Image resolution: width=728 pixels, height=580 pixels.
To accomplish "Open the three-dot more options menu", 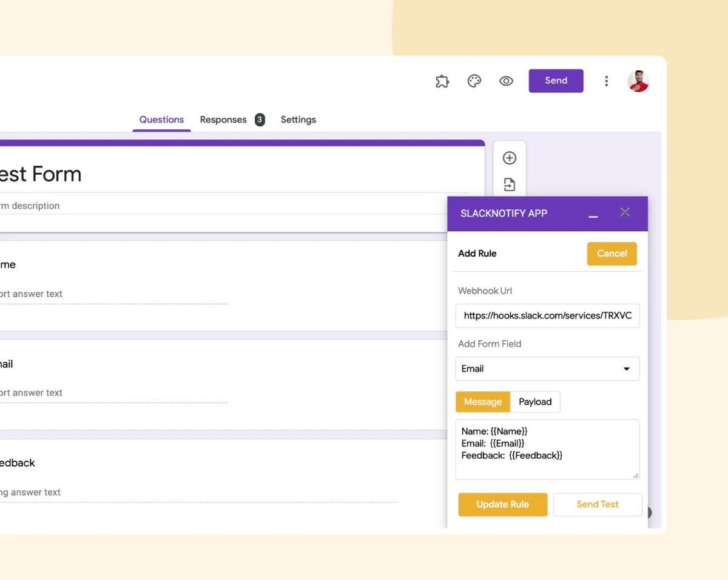I will click(606, 81).
